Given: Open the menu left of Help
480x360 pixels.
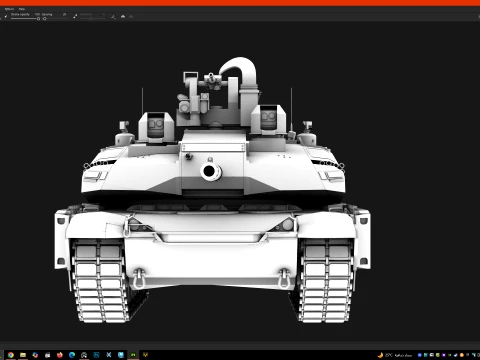Looking at the screenshot, I should (x=9, y=9).
